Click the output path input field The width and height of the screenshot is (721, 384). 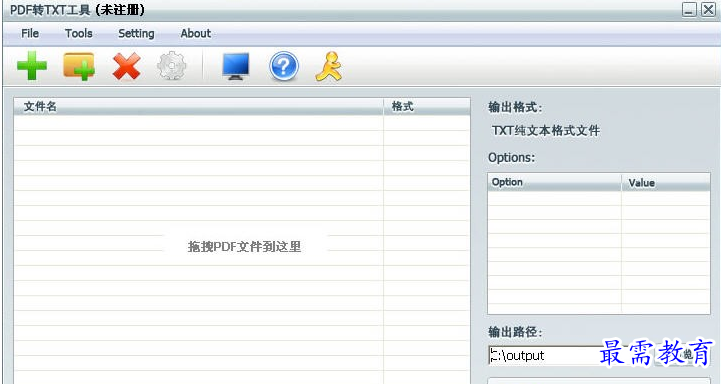tap(570, 355)
